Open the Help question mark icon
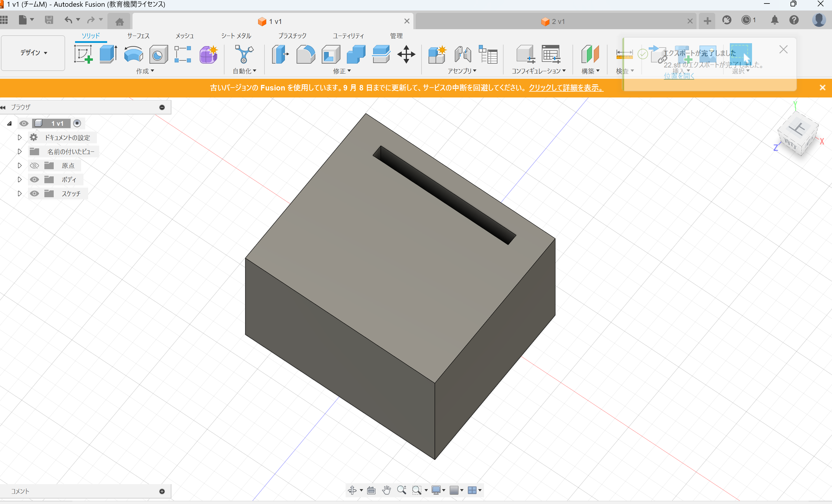This screenshot has height=504, width=832. pos(794,20)
